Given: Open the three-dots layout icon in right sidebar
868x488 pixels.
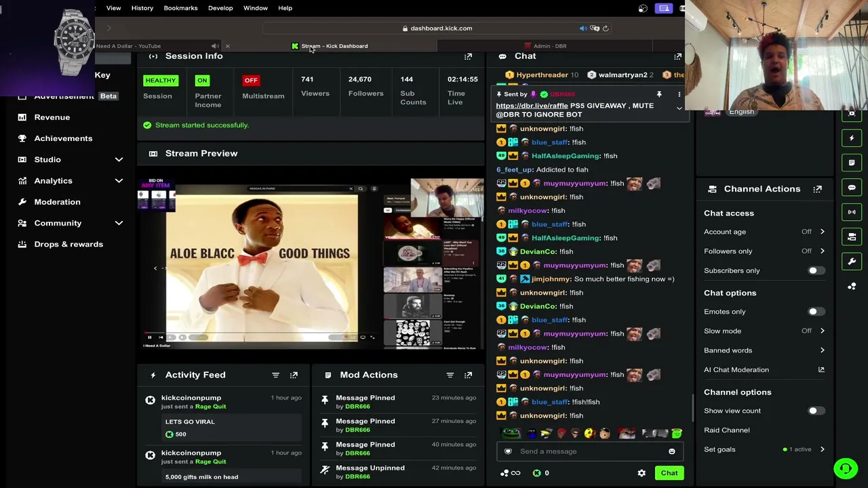Looking at the screenshot, I should pos(852,286).
